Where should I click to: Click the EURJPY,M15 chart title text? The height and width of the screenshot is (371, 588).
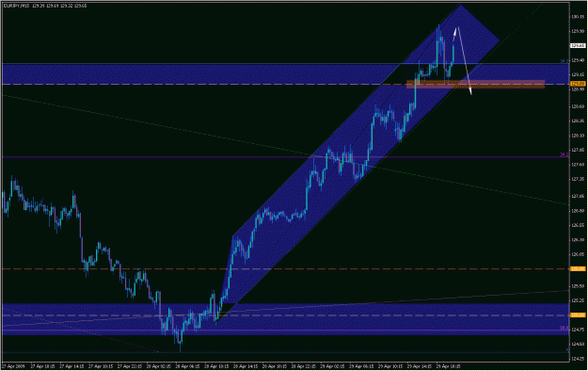point(16,6)
